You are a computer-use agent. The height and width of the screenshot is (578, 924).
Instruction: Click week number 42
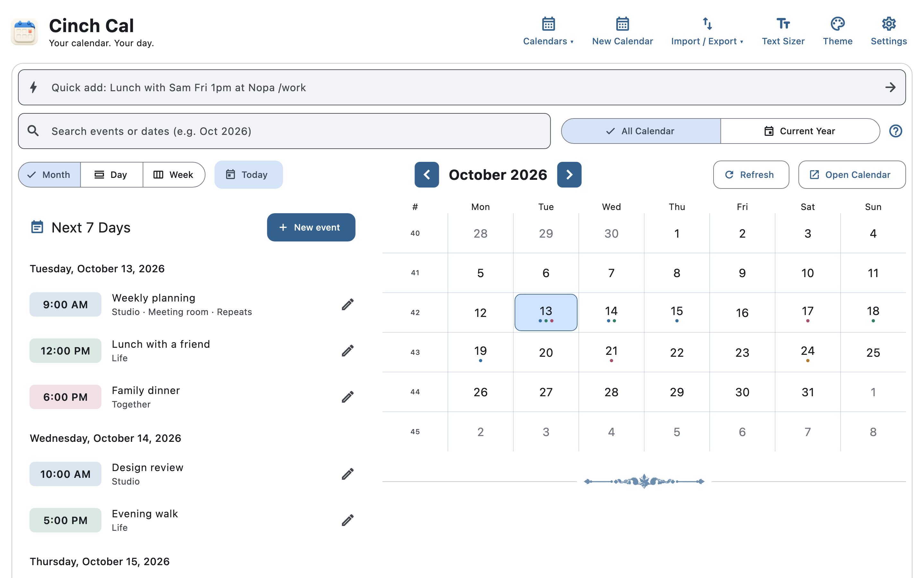415,312
